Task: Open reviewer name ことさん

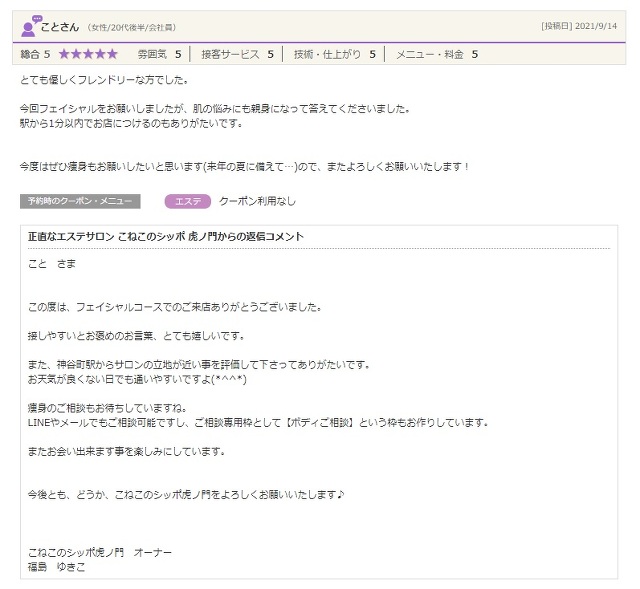Action: click(x=60, y=26)
